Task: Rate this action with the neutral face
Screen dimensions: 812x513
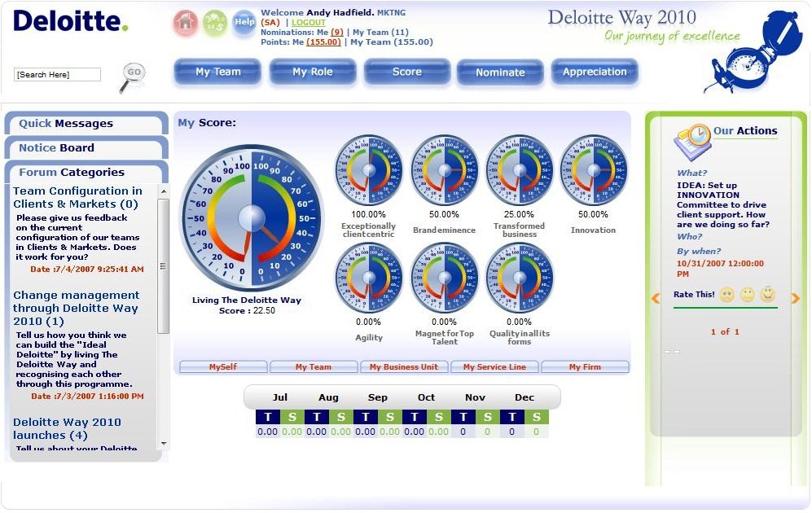Action: tap(748, 295)
